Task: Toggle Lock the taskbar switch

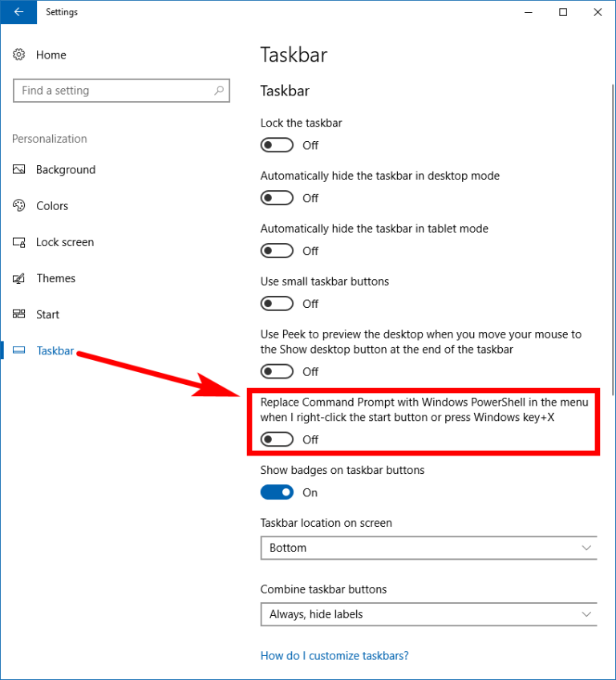Action: pyautogui.click(x=277, y=145)
